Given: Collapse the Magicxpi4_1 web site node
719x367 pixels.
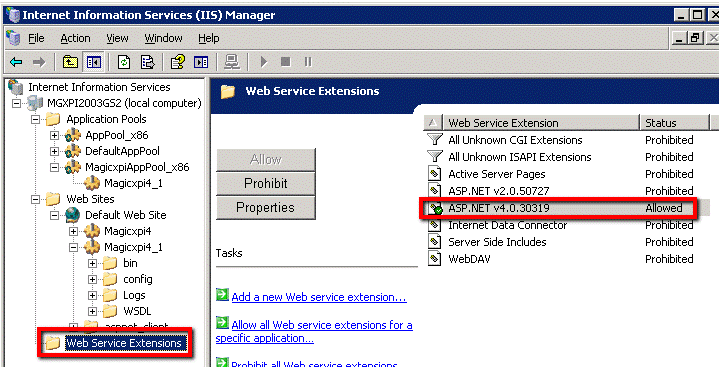Looking at the screenshot, I should click(x=73, y=247).
